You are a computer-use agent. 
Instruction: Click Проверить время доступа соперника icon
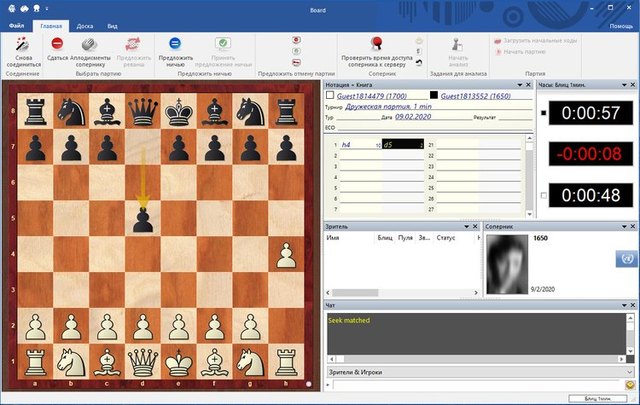377,44
